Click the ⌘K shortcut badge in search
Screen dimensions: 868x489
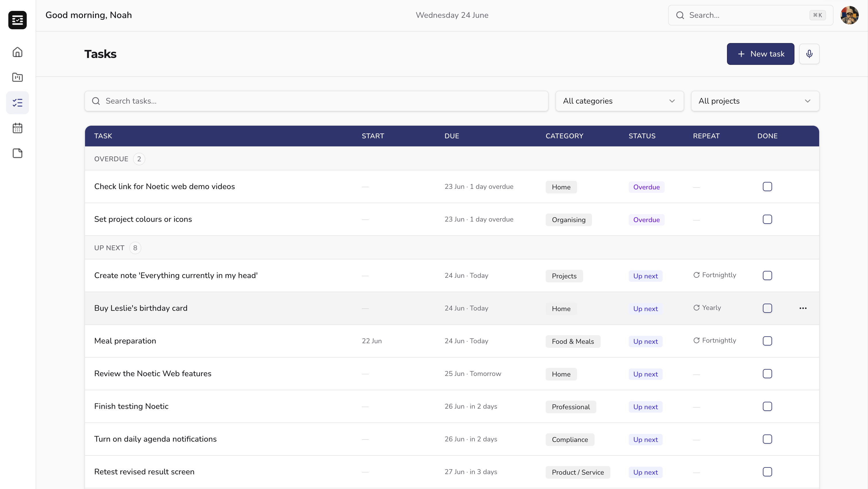tap(817, 15)
